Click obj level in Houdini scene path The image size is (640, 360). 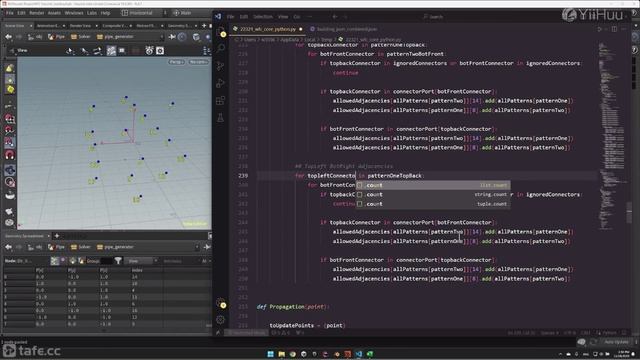pyautogui.click(x=35, y=37)
